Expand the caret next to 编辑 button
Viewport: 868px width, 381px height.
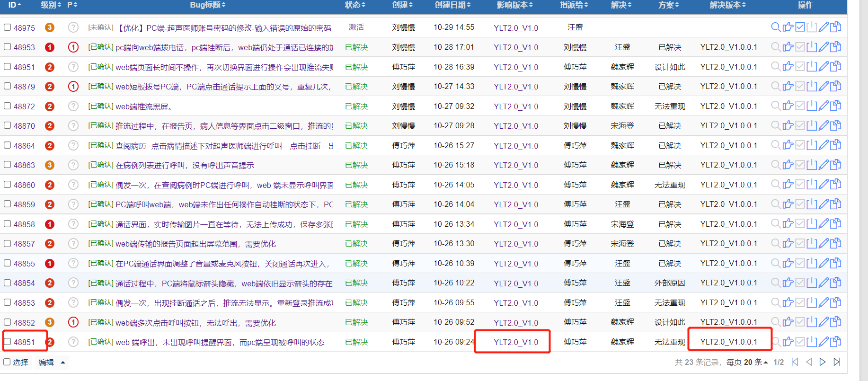pos(62,363)
